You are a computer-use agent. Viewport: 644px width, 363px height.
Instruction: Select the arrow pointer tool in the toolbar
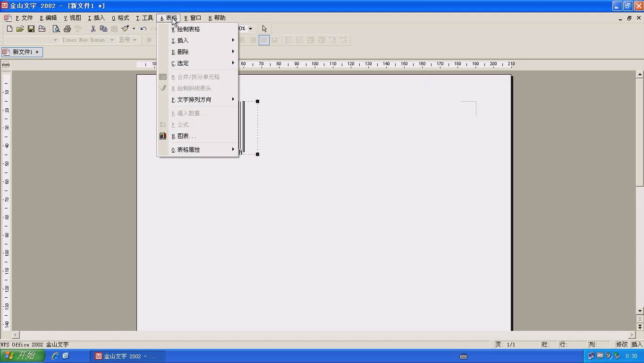point(264,29)
